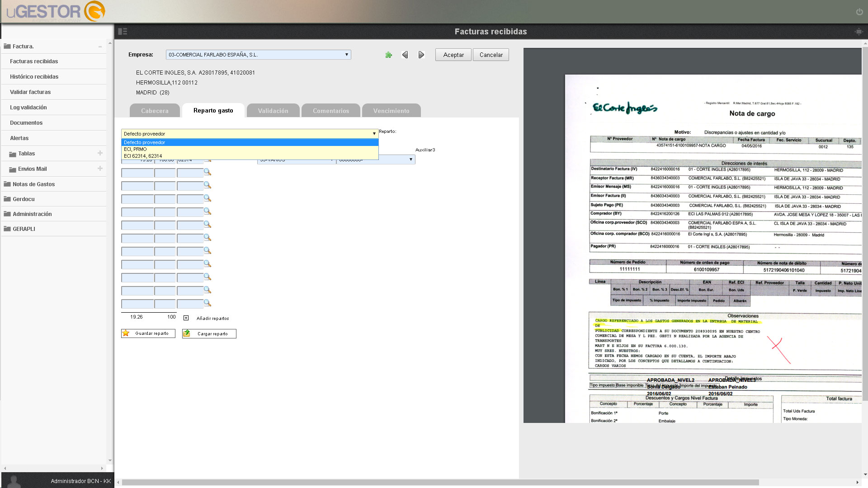Click the Aceptar button
The height and width of the screenshot is (488, 868).
pos(453,55)
